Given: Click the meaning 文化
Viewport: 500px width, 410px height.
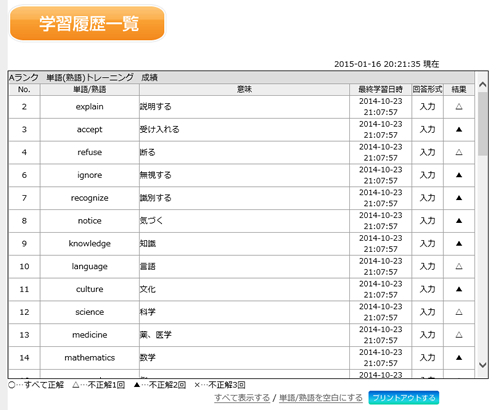Looking at the screenshot, I should (x=148, y=289).
